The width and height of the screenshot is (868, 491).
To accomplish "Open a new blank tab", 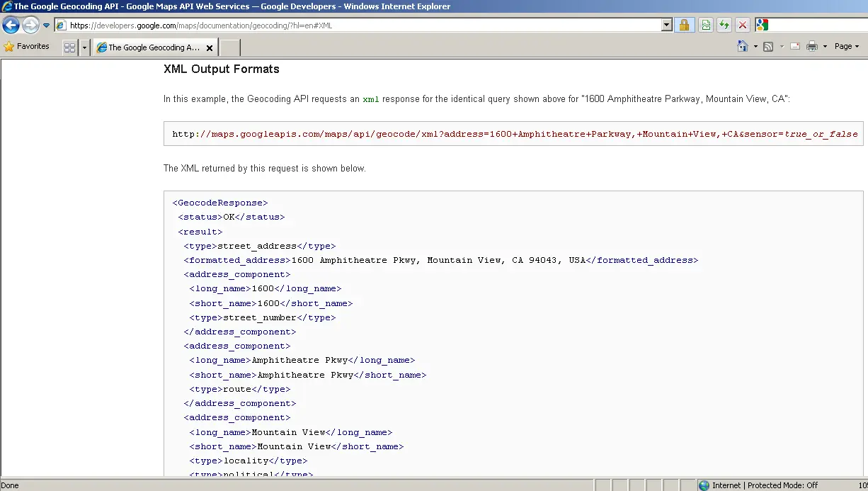I will point(230,47).
